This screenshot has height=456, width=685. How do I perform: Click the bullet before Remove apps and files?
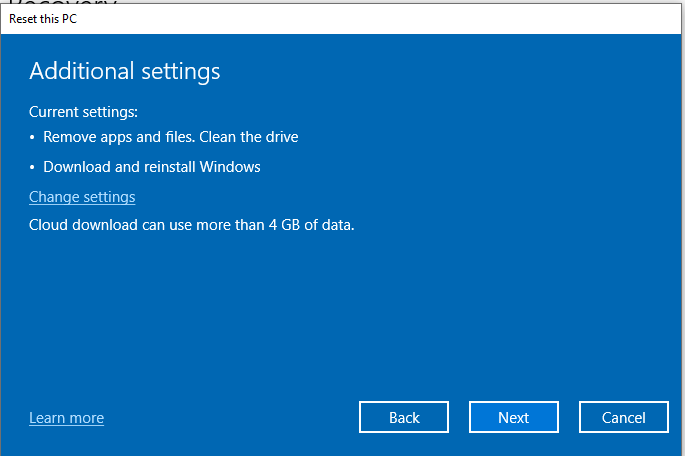pos(33,138)
